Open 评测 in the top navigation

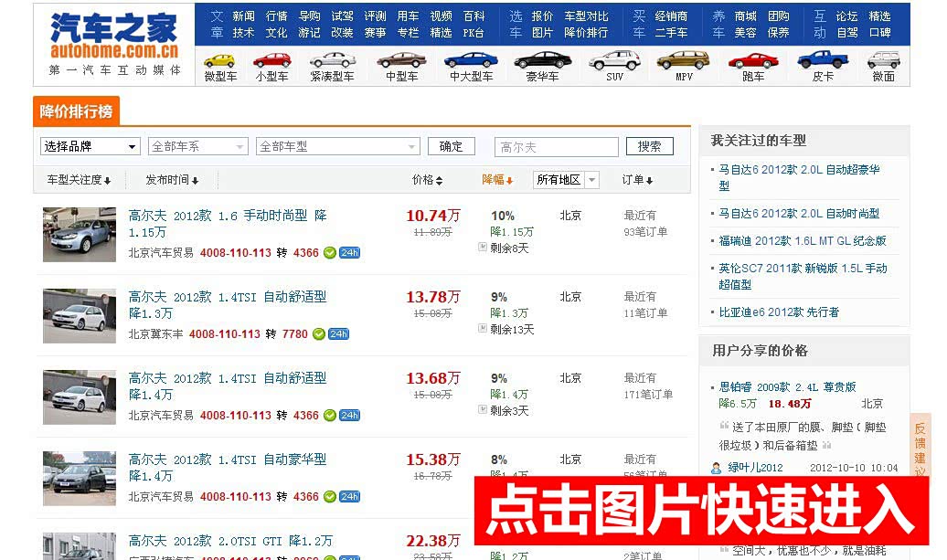click(x=375, y=16)
